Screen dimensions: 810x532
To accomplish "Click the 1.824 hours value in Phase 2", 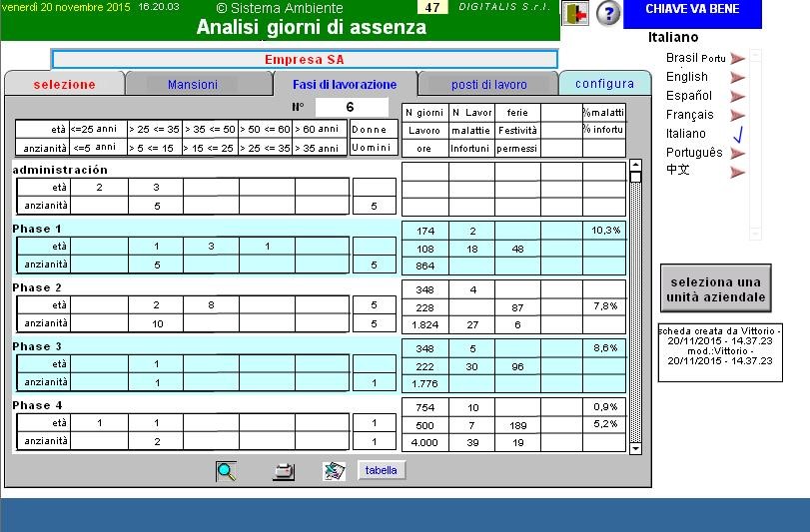I will click(425, 325).
